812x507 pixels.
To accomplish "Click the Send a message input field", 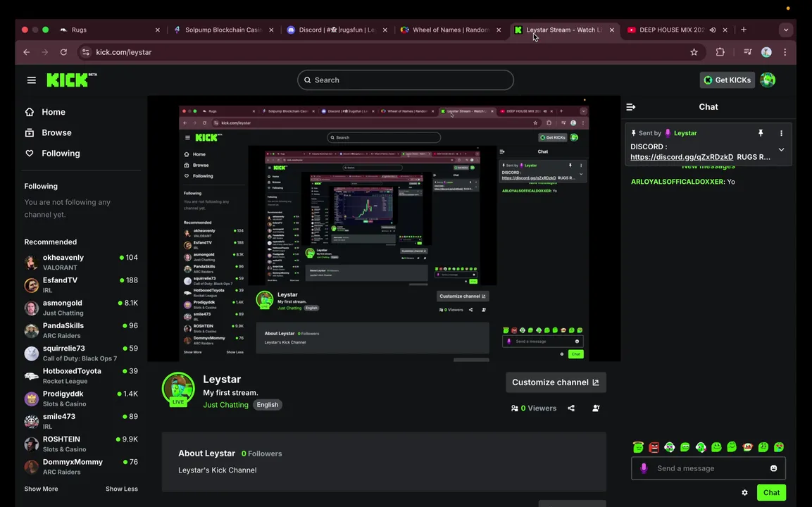I will [708, 468].
